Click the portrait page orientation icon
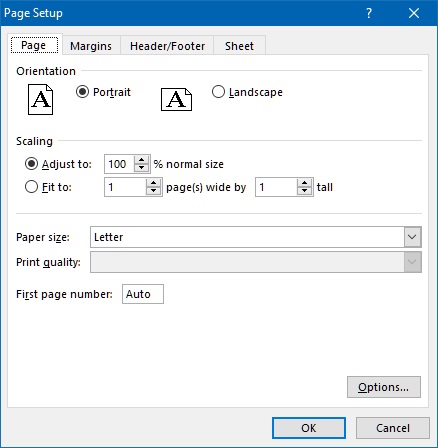This screenshot has width=438, height=448. pos(40,99)
